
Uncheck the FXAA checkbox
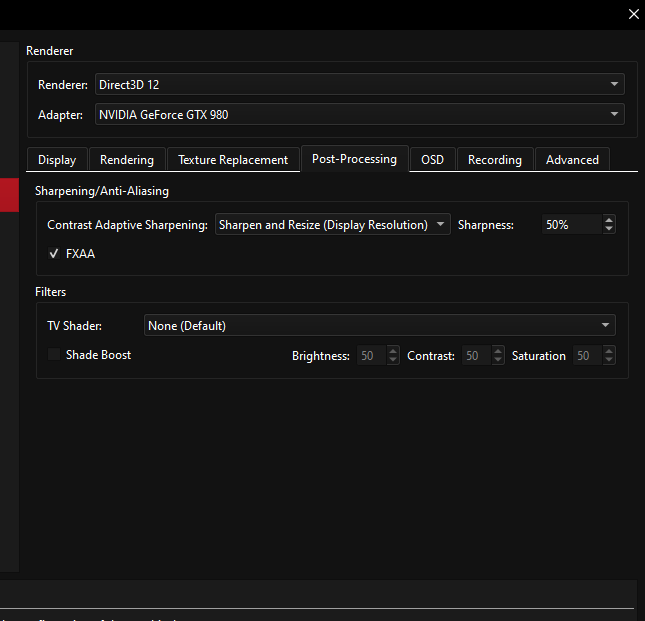(54, 253)
